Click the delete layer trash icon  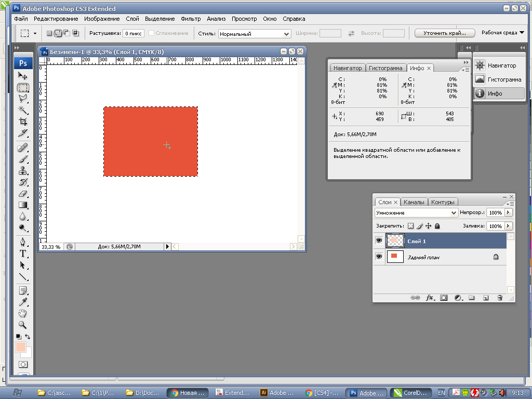click(x=500, y=298)
